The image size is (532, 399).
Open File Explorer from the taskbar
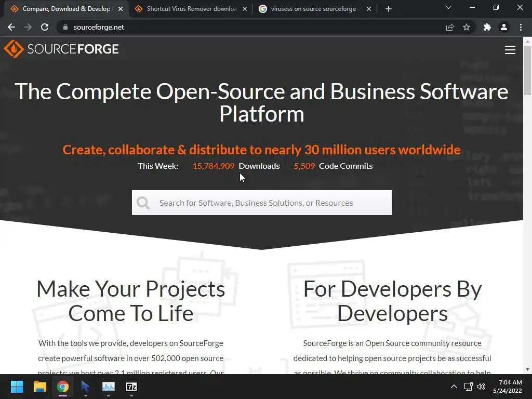pyautogui.click(x=39, y=387)
